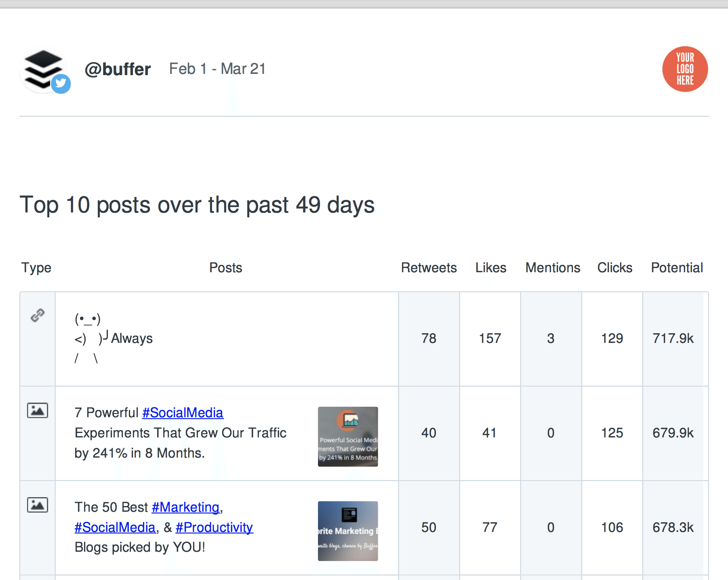Click the photo-type icon beside The 50 Best post
Viewport: 728px width, 580px height.
click(x=37, y=505)
